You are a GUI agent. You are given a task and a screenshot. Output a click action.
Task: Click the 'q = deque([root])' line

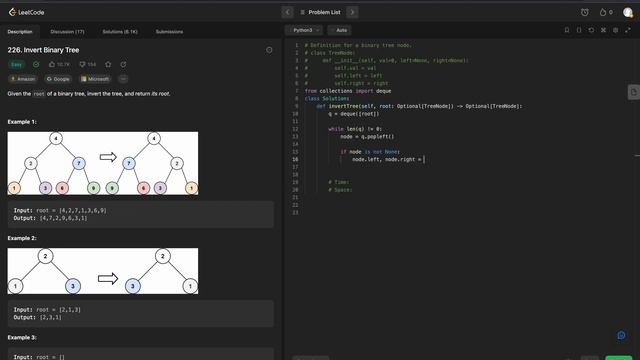click(x=354, y=114)
